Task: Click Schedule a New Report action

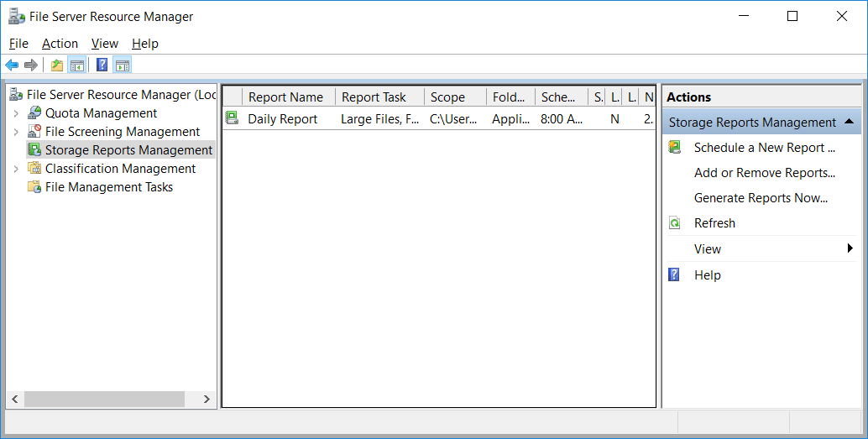Action: [765, 148]
